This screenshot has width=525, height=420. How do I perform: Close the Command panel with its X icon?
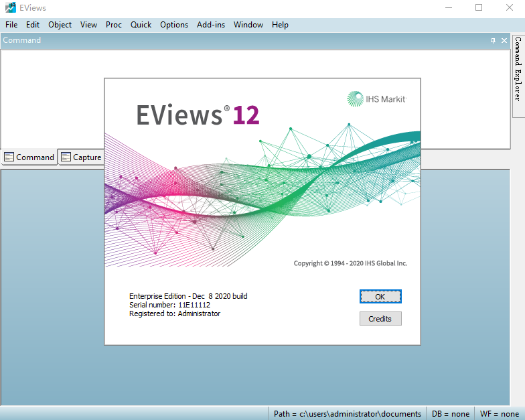(x=504, y=40)
